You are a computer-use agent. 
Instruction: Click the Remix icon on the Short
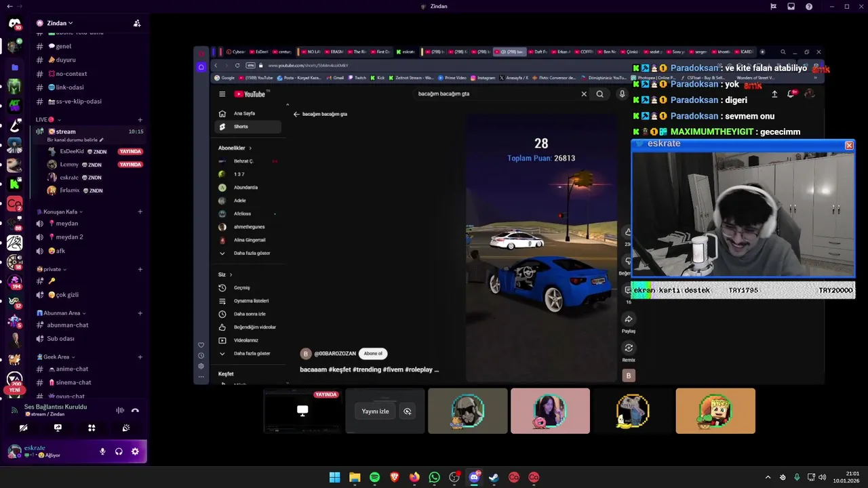coord(629,348)
